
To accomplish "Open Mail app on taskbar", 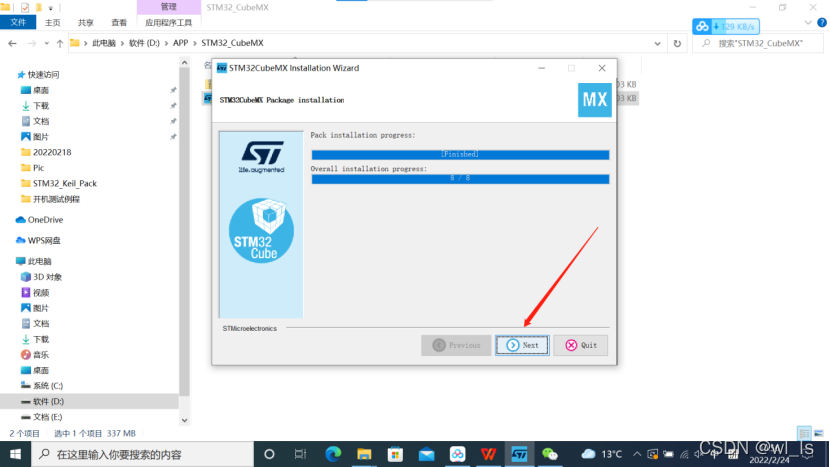I will 426,454.
